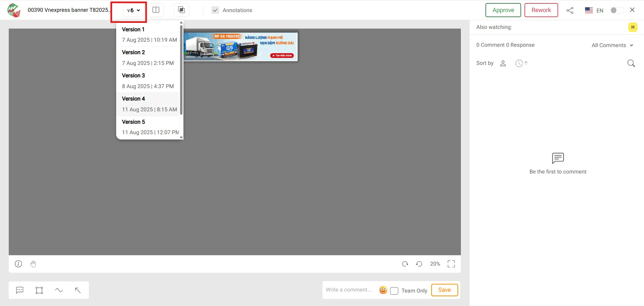
Task: Click the file name 00390 Vnexpress banner
Action: [x=69, y=10]
